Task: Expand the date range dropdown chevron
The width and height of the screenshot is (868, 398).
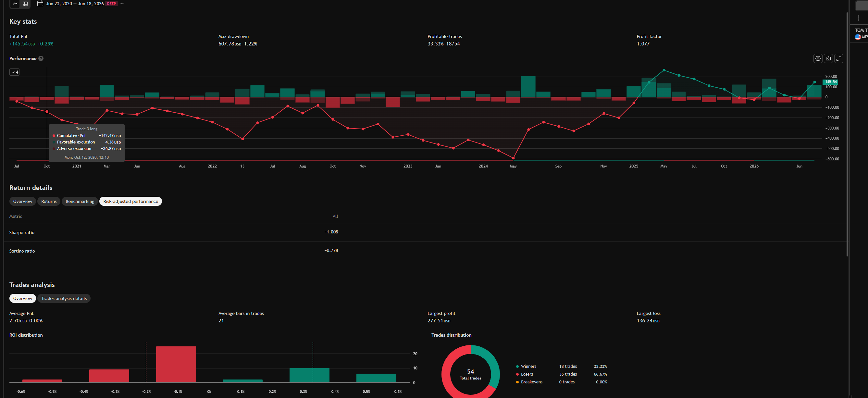Action: pyautogui.click(x=122, y=4)
